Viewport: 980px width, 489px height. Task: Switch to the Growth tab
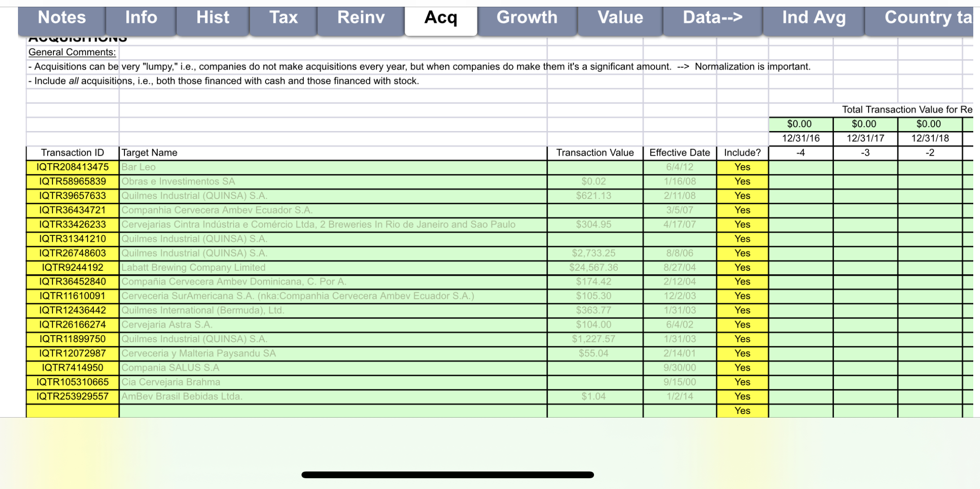click(x=527, y=18)
